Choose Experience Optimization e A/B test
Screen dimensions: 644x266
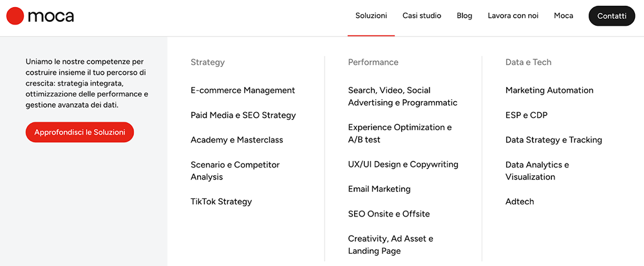400,133
